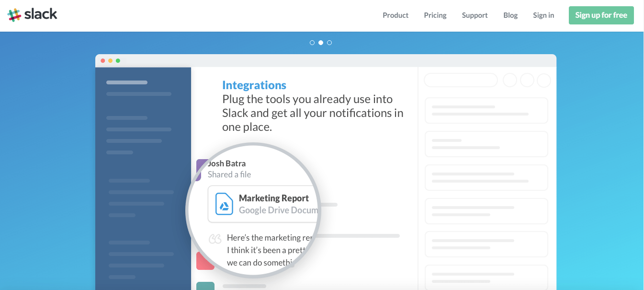The image size is (644, 290).
Task: Click the Integrations heading
Action: click(x=254, y=85)
